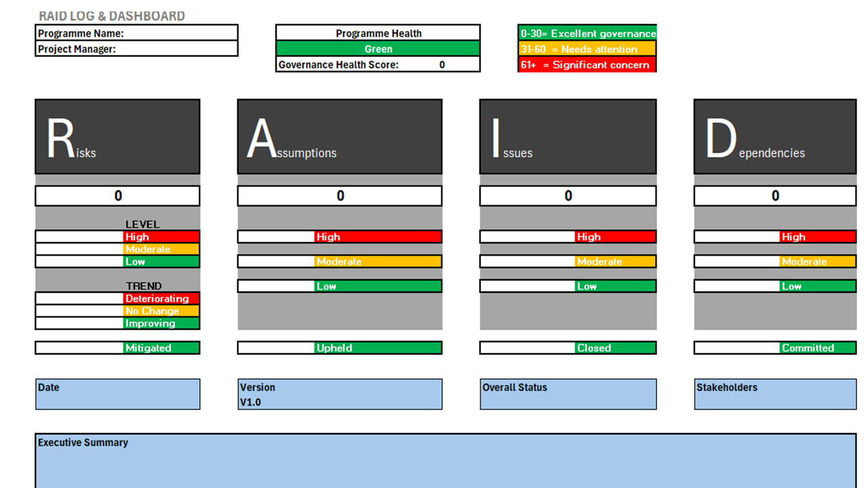Click the LEVEL label under Risks

(x=142, y=224)
